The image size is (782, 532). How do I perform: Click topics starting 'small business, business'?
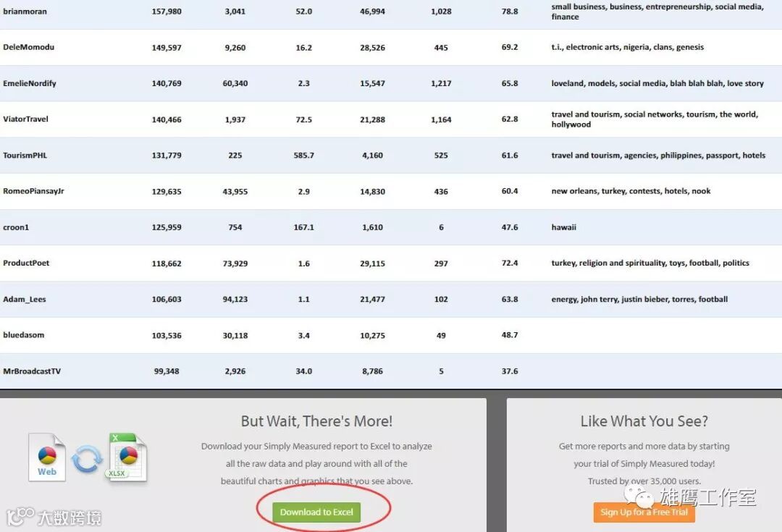tap(657, 12)
